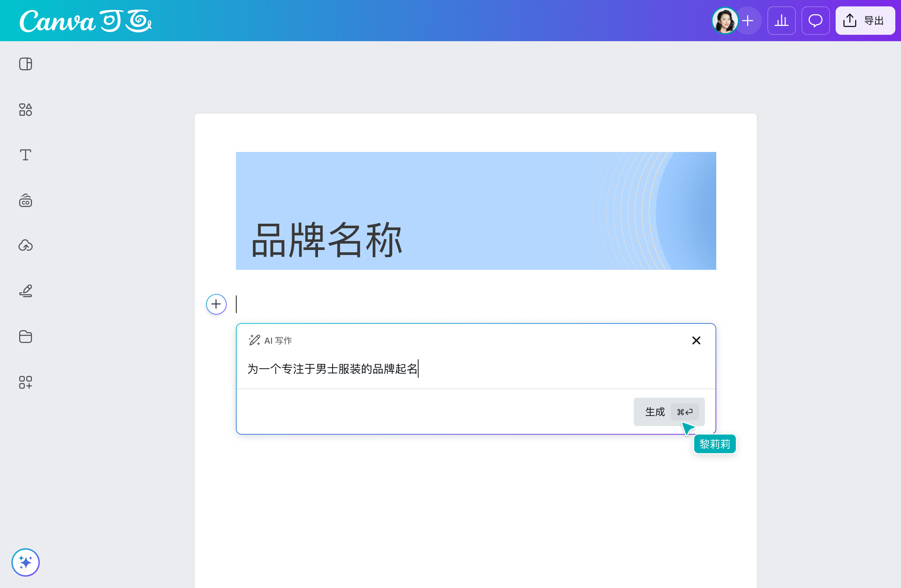The image size is (901, 588).
Task: Click the 导出 export button
Action: pyautogui.click(x=865, y=21)
